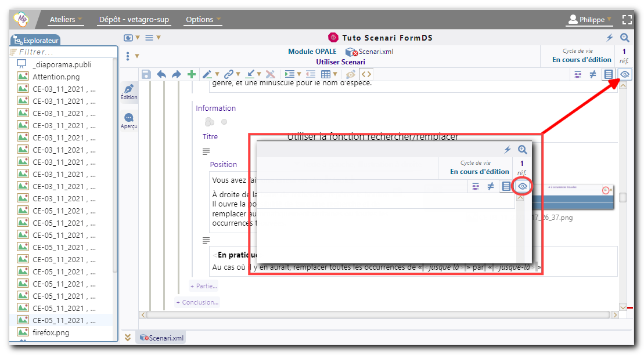Toggle fullscreen mode icon
The image size is (644, 355).
(627, 19)
